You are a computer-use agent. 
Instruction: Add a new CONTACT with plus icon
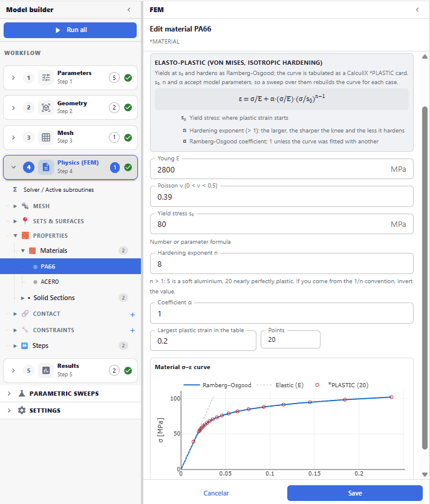click(132, 315)
